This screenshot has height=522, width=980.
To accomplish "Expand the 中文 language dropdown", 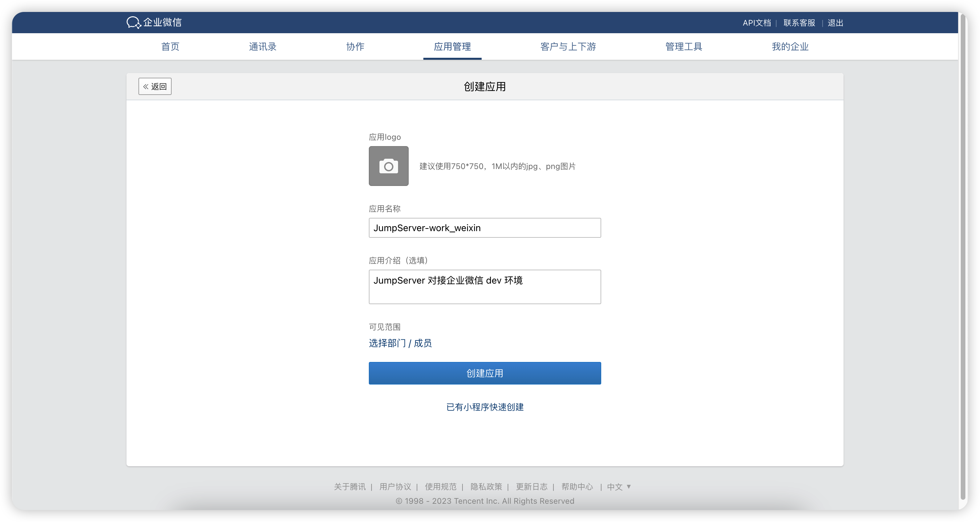I will (x=619, y=486).
